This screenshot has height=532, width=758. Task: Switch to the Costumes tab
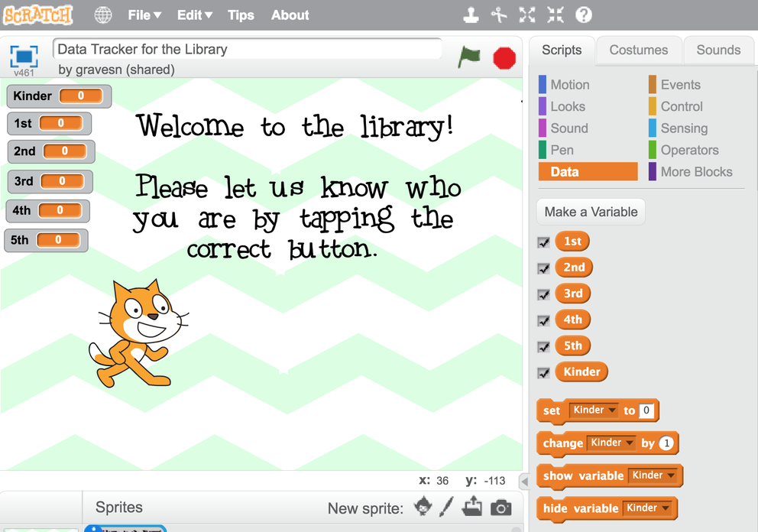point(639,50)
